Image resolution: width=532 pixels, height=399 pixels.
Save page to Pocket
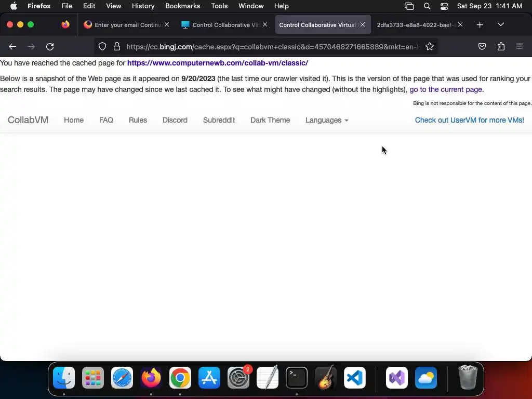tap(482, 47)
